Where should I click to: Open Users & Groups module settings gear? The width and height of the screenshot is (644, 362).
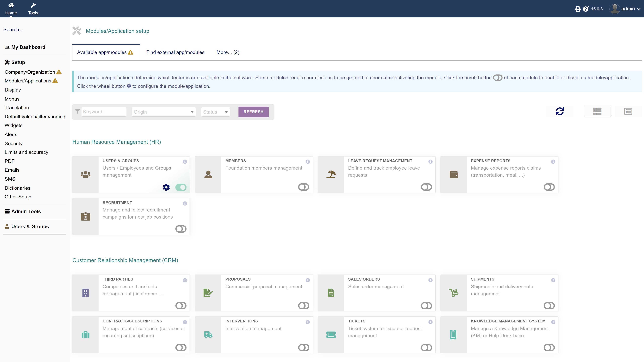tap(166, 187)
